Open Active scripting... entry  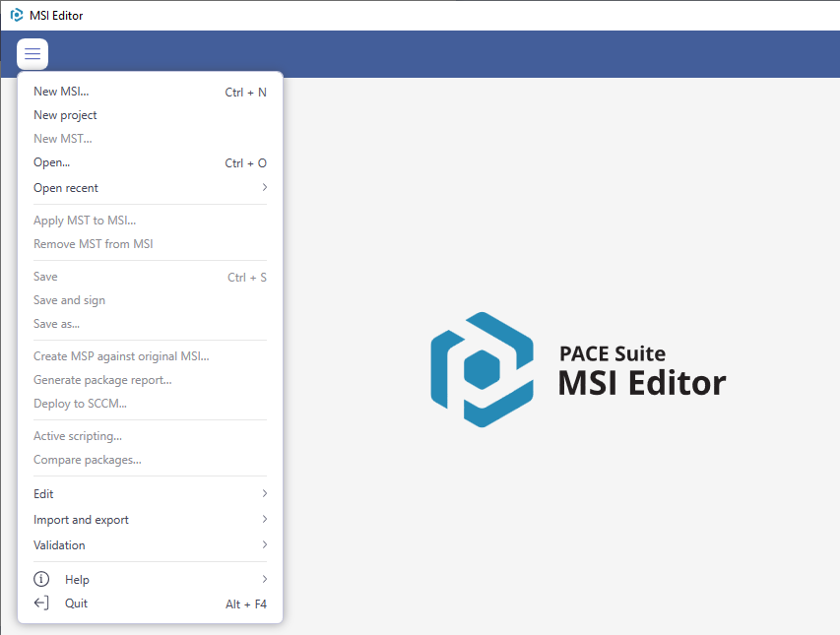150,436
